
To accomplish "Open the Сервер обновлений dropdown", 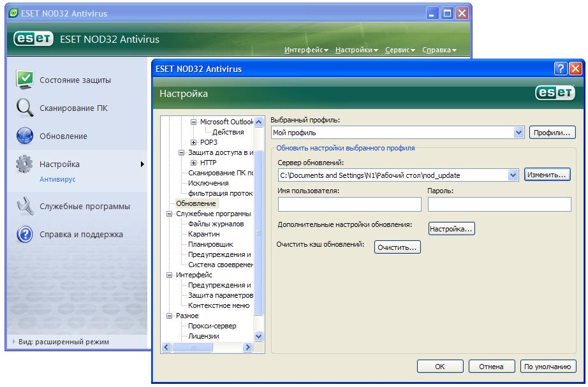I will [513, 175].
